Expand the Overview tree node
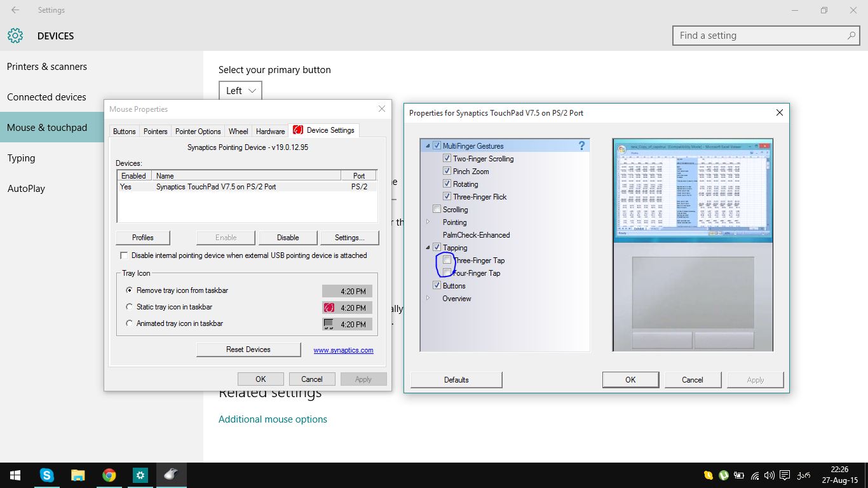This screenshot has height=488, width=868. 428,299
